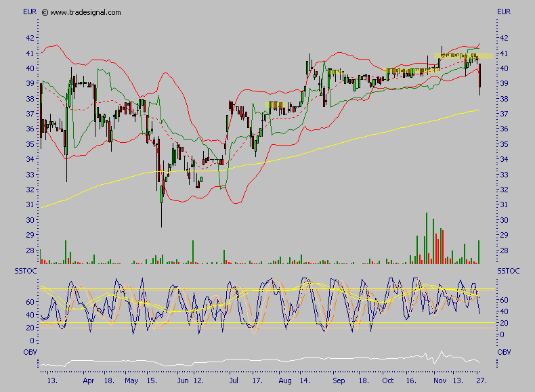Screen dimensions: 535x392
Task: Click price 42 on the right axis
Action: [504, 38]
